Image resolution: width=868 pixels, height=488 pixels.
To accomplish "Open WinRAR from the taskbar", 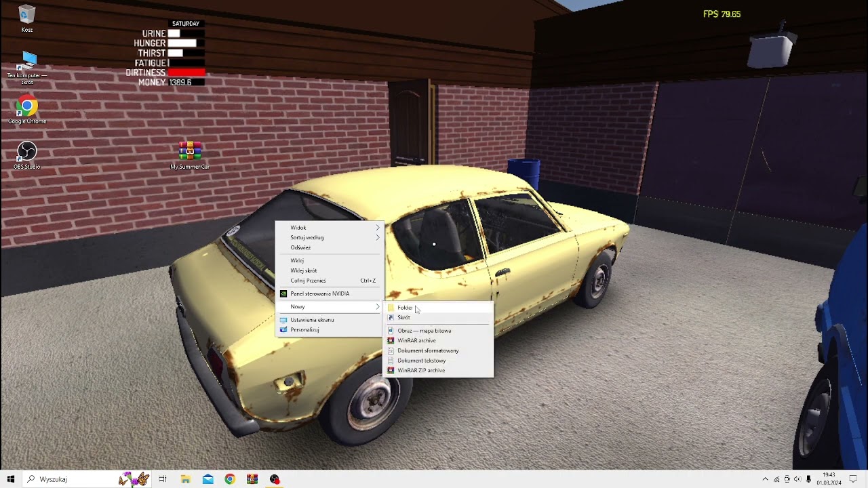I will [252, 479].
